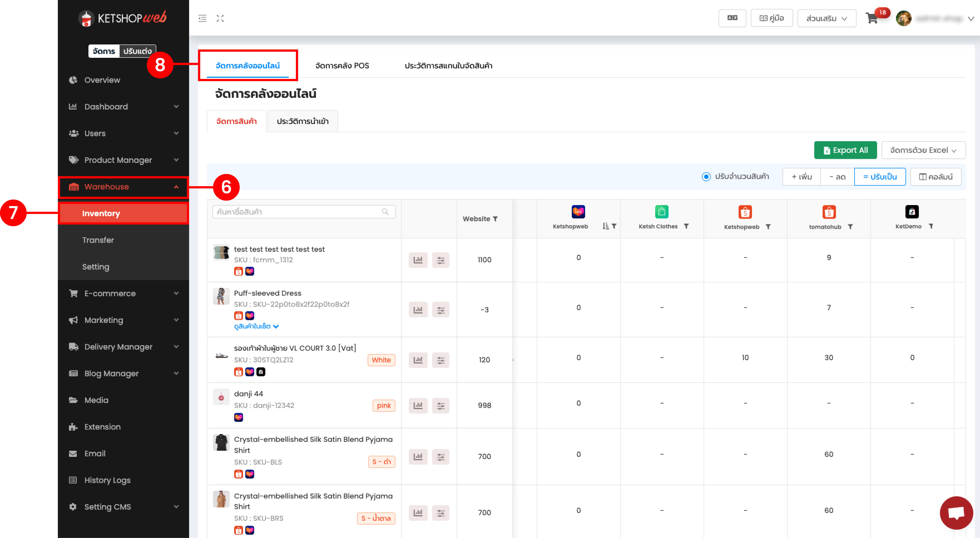Open adjust sliders for VL COURT 3.0 shoe
This screenshot has width=980, height=538.
coord(440,360)
